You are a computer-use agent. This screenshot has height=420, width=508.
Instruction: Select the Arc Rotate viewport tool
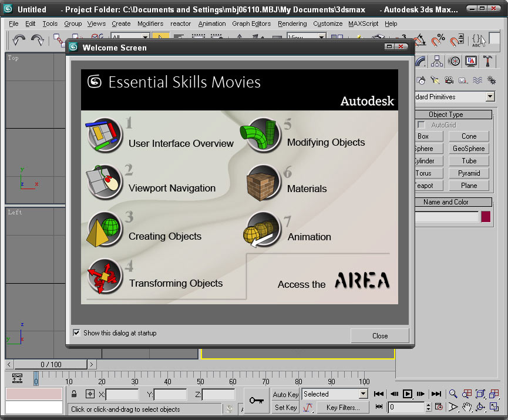click(x=480, y=407)
